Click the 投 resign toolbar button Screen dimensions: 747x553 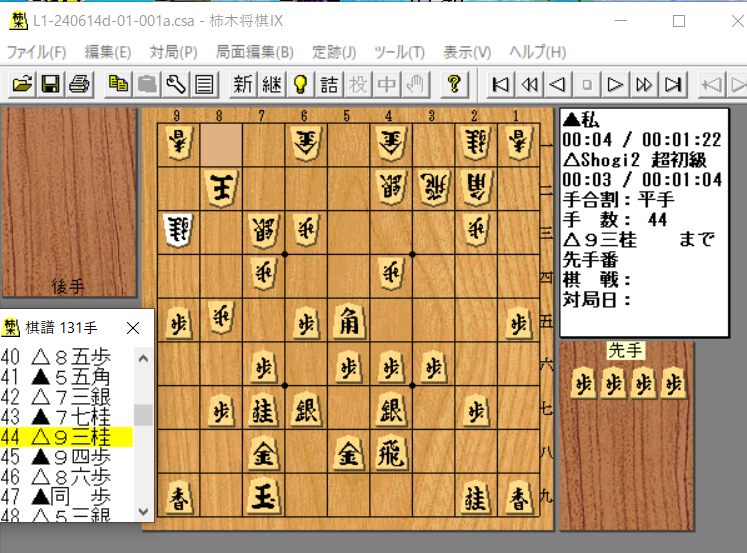pyautogui.click(x=358, y=85)
